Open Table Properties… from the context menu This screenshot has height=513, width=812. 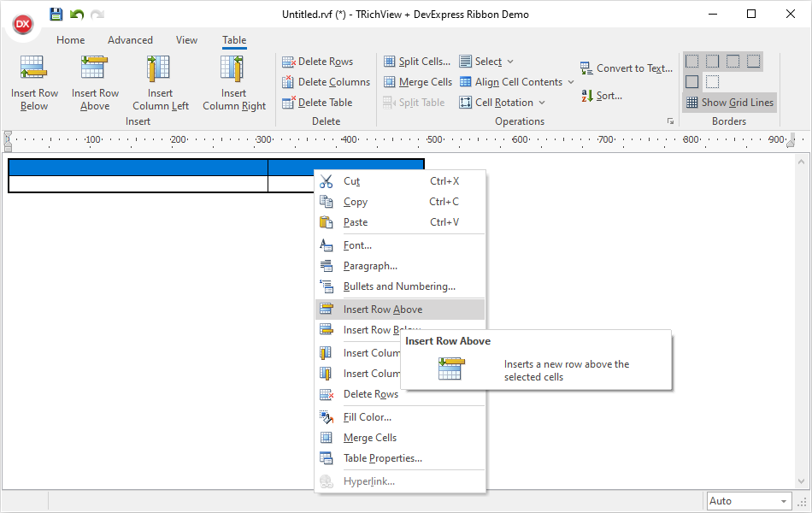(x=400, y=458)
